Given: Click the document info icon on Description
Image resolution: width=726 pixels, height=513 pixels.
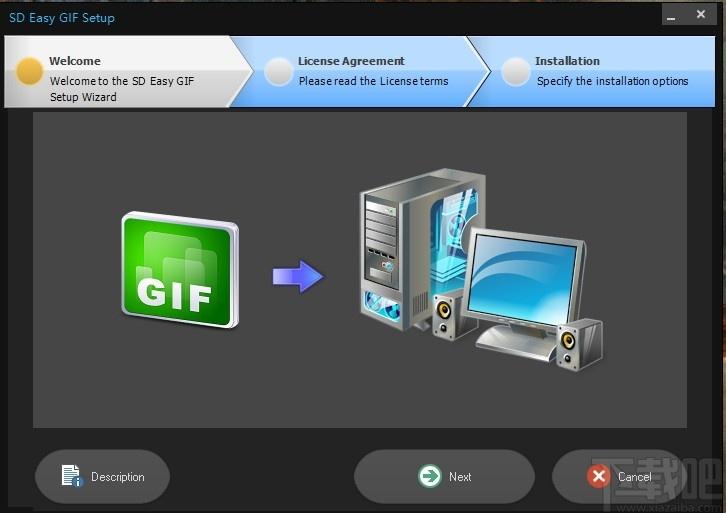Looking at the screenshot, I should 72,475.
